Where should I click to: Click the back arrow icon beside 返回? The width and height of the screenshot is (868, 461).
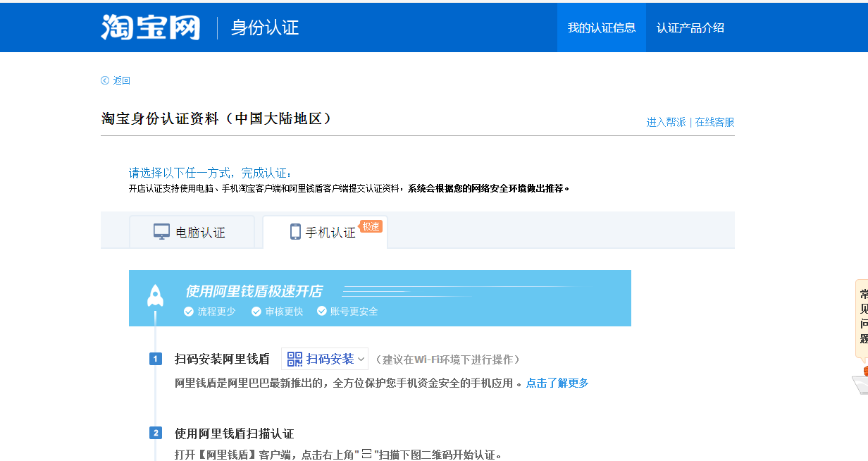tap(105, 80)
